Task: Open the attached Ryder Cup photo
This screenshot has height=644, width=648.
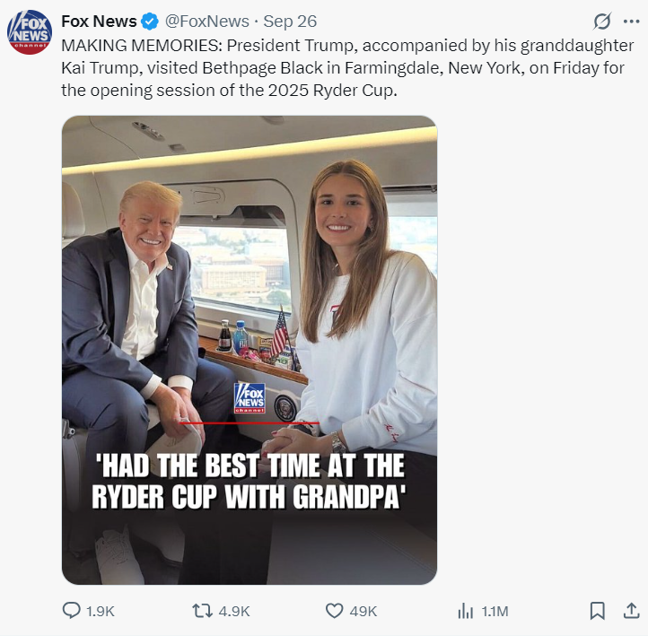Action: click(x=250, y=269)
